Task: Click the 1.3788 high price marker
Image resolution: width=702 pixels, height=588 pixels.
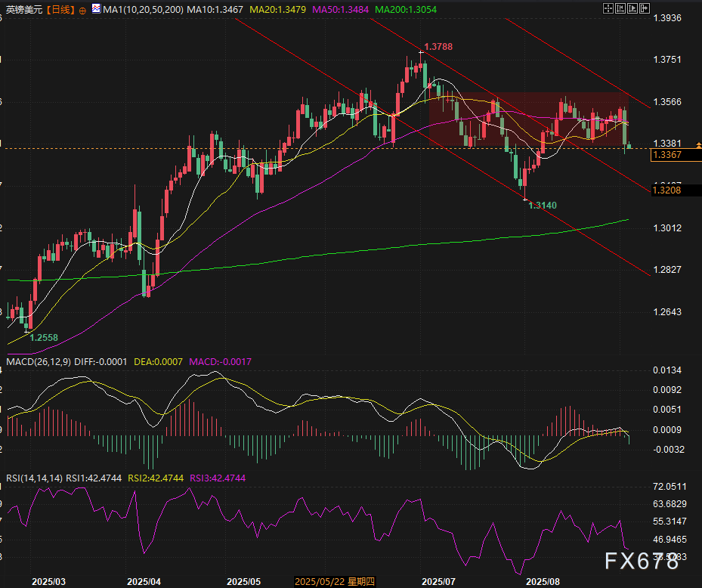Action: [438, 47]
